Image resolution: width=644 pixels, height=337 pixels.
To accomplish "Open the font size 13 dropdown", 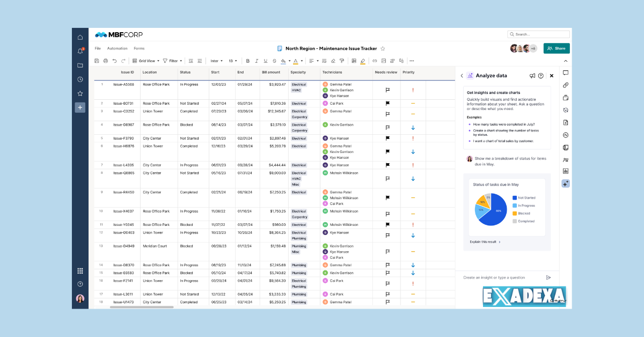I will click(x=232, y=61).
